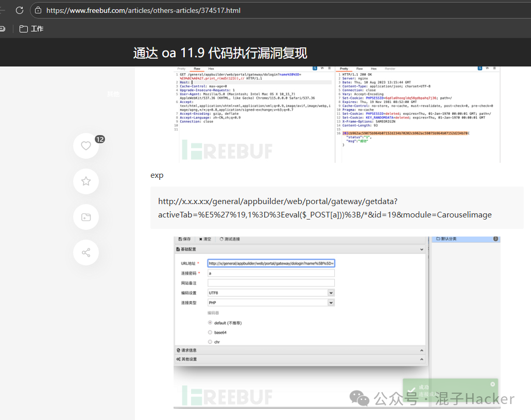Add article to collection folder icon
Image resolution: width=531 pixels, height=420 pixels.
(x=86, y=217)
